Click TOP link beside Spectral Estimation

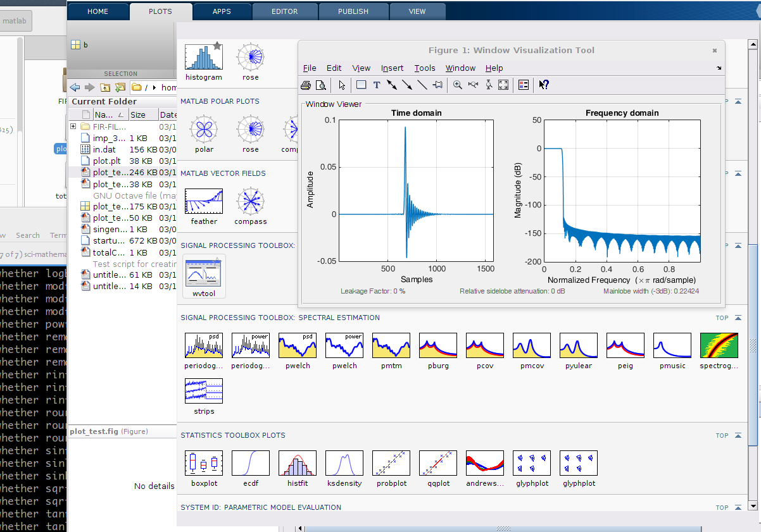(722, 318)
